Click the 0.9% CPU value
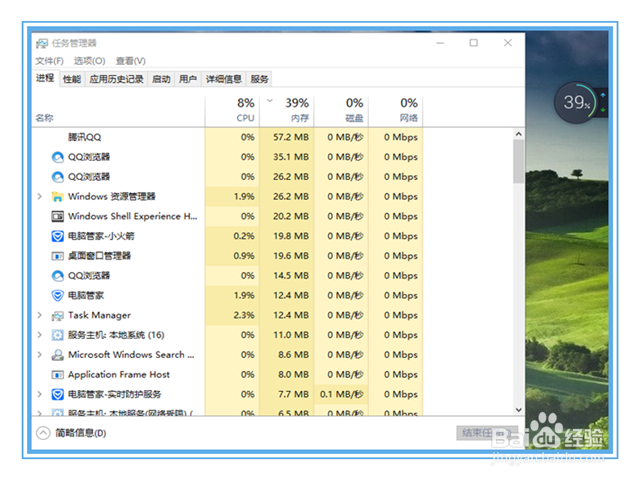The image size is (640, 480). click(x=244, y=256)
